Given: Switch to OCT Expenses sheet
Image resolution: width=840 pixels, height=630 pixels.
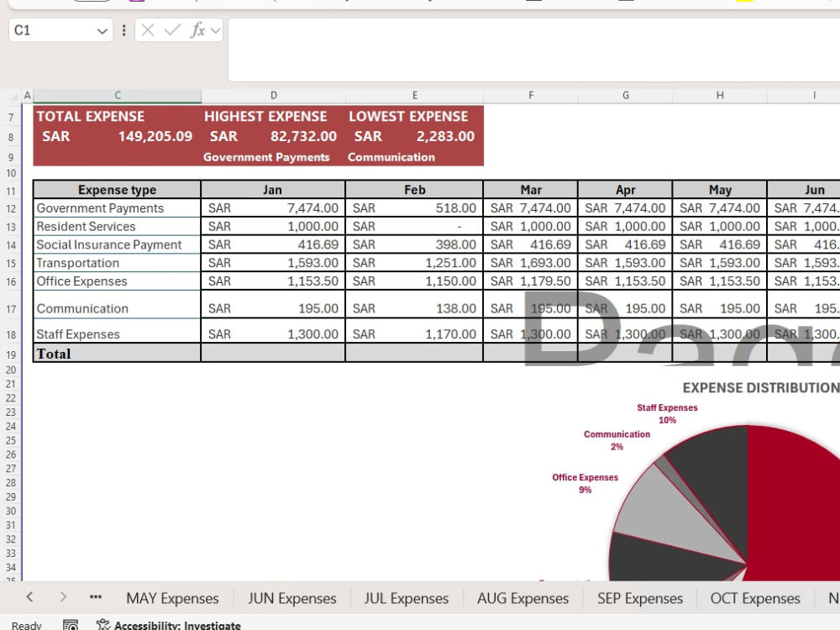Looking at the screenshot, I should coord(755,598).
